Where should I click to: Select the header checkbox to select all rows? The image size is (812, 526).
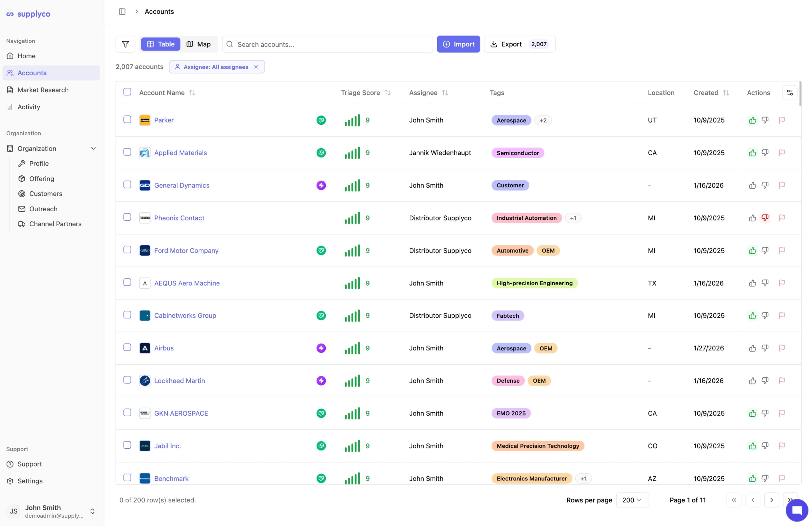click(127, 91)
